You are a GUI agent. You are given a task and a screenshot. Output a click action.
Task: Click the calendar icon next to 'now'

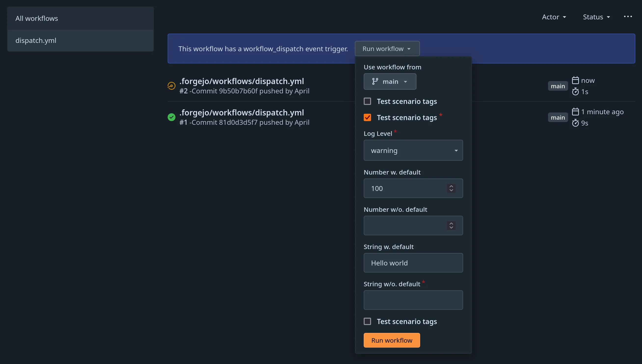pos(576,79)
